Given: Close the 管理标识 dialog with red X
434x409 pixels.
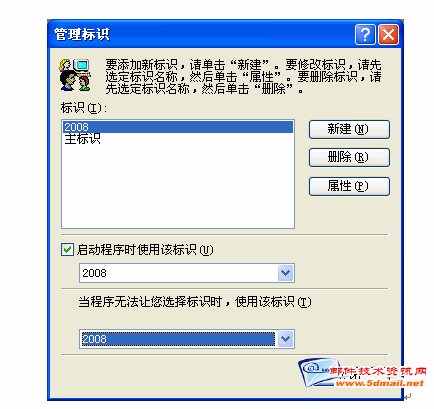Looking at the screenshot, I should coord(388,34).
